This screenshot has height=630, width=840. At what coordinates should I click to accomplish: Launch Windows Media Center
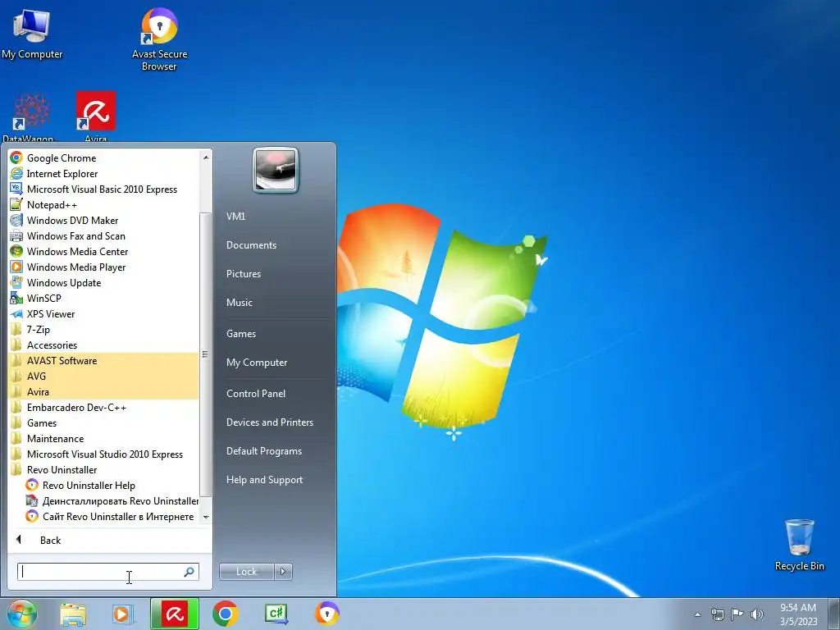(104, 251)
